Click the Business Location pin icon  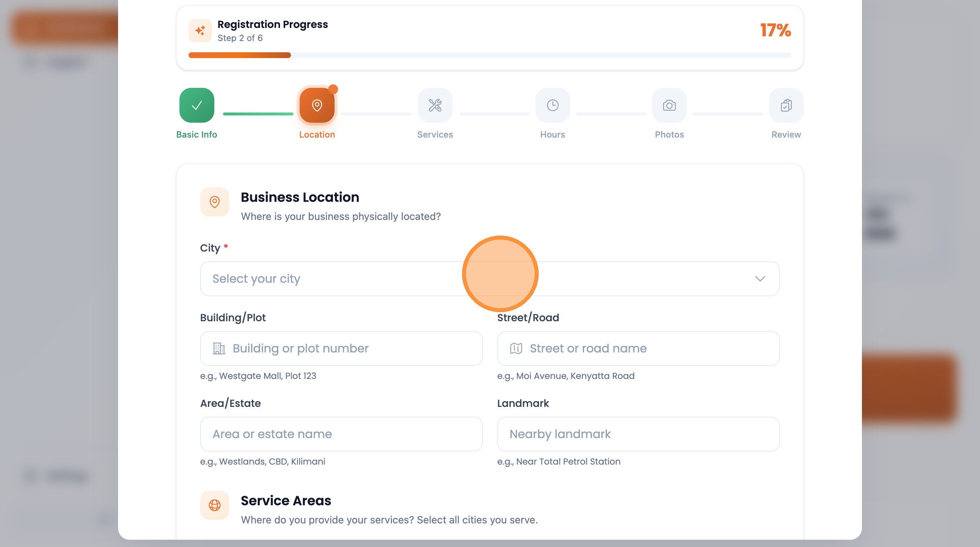click(215, 202)
